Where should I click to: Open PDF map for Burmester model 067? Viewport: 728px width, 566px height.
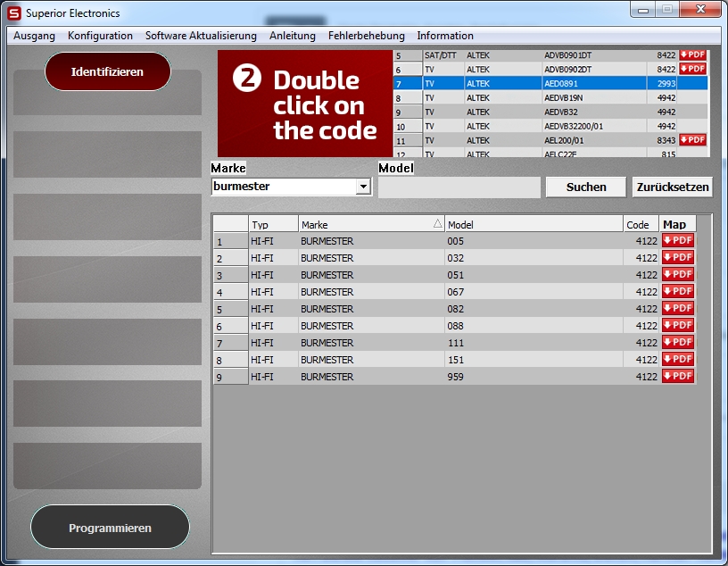677,292
